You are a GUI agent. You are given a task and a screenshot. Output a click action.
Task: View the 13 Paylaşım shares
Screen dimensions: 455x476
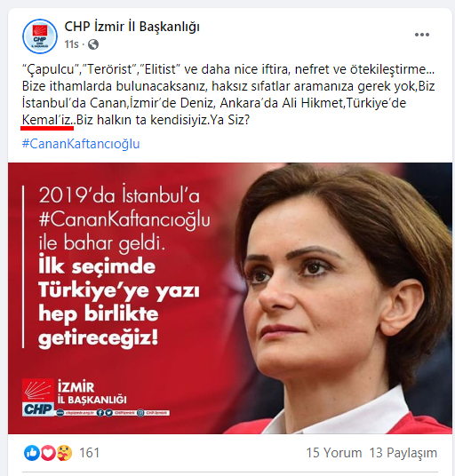403,453
